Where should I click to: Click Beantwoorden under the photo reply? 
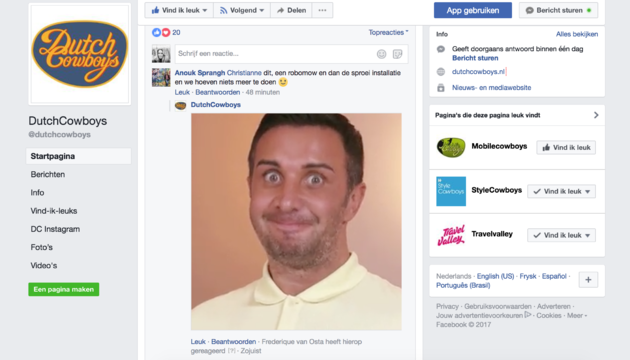233,342
